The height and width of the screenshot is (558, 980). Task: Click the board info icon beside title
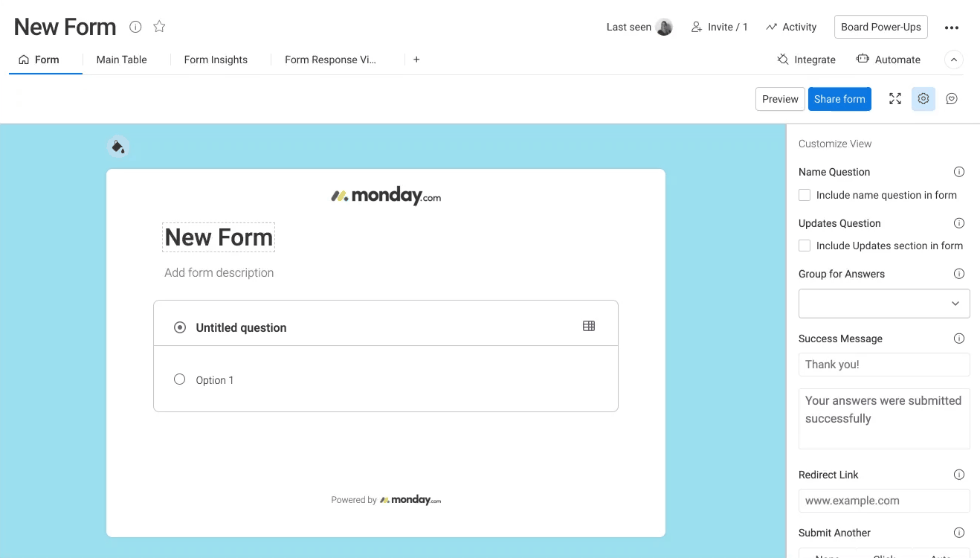point(135,27)
